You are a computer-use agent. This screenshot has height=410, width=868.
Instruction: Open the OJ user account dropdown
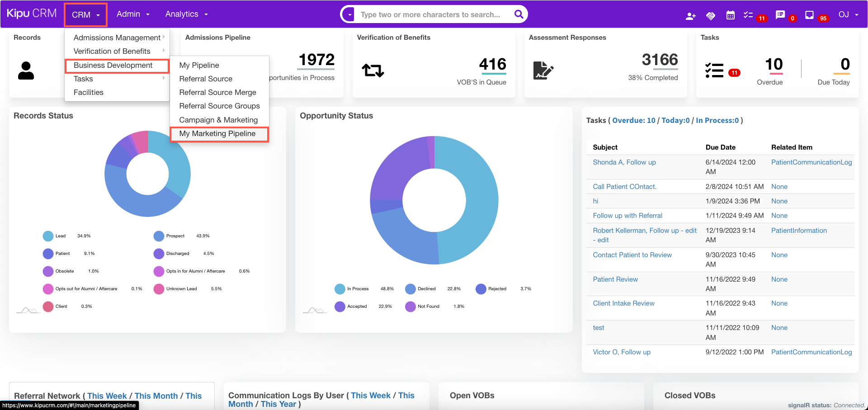point(848,14)
